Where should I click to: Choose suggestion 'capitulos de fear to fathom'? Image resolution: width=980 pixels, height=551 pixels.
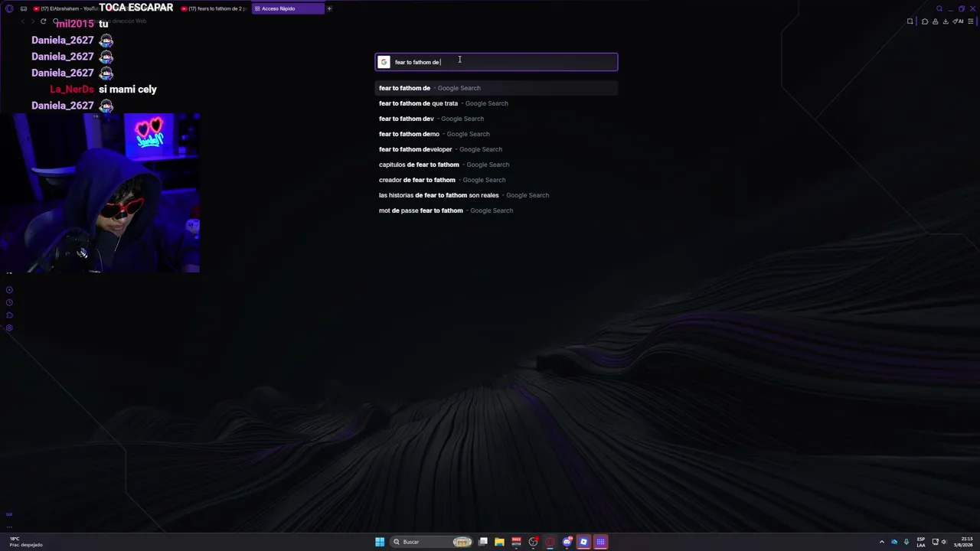pos(496,165)
